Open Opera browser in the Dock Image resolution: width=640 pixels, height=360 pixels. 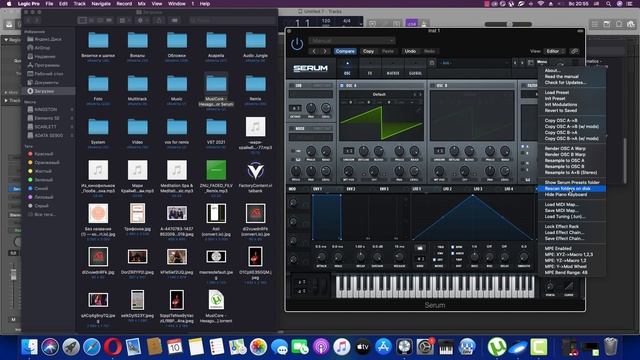tap(113, 347)
